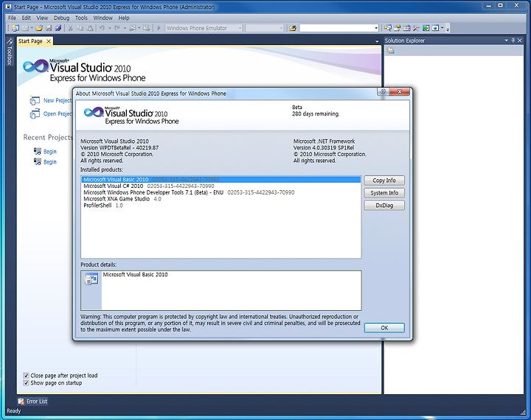
Task: Click the Navigate Forward toolbar icon
Action: (x=146, y=28)
